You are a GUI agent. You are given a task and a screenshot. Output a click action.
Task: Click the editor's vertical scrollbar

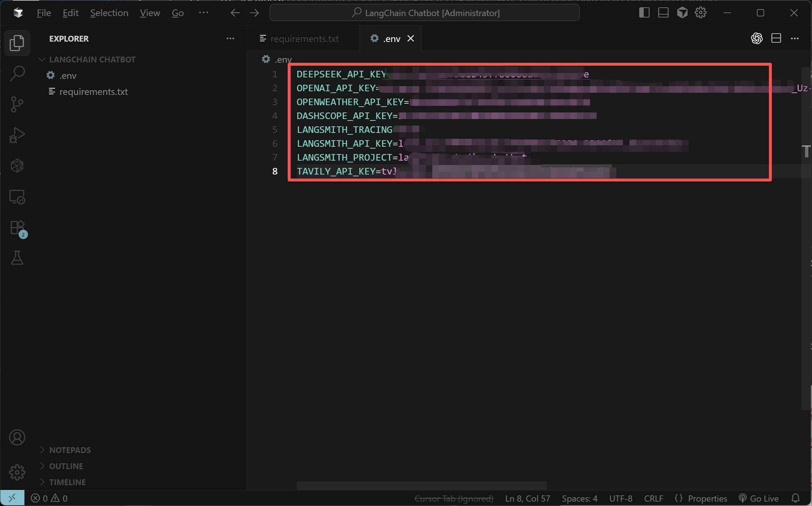point(806,238)
